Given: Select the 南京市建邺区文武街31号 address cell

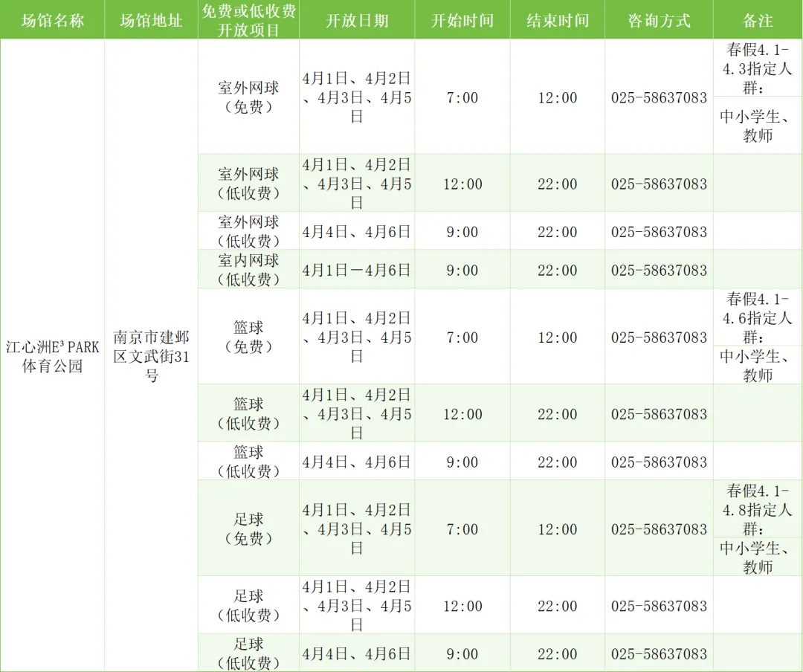Looking at the screenshot, I should 151,357.
